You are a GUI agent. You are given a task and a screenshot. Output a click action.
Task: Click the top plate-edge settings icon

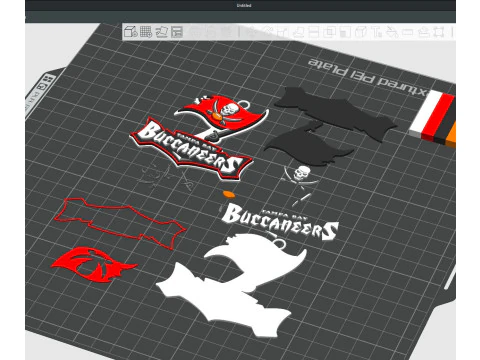click(x=48, y=79)
